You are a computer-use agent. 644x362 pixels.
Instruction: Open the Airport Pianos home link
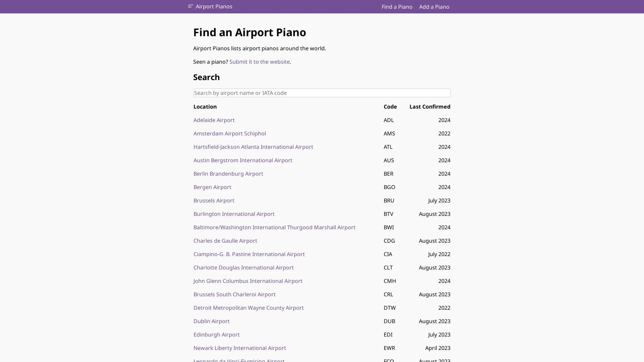(x=214, y=6)
